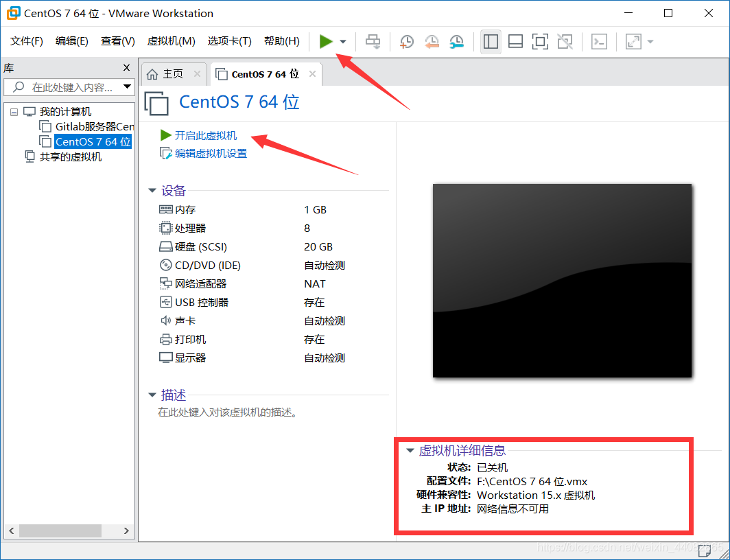Click the Workstation 15.x 虚拟机 compatibility text
Screen dimensions: 730x560
[x=536, y=495]
